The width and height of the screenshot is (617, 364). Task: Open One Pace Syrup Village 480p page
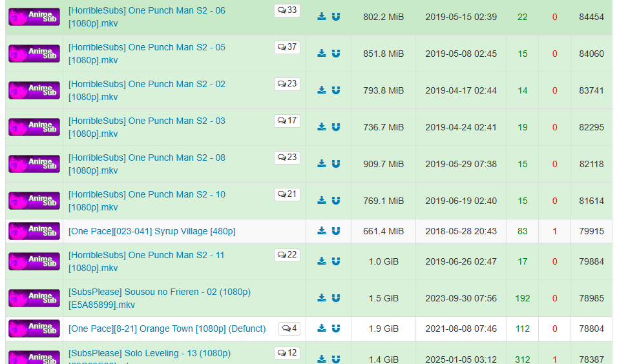152,231
